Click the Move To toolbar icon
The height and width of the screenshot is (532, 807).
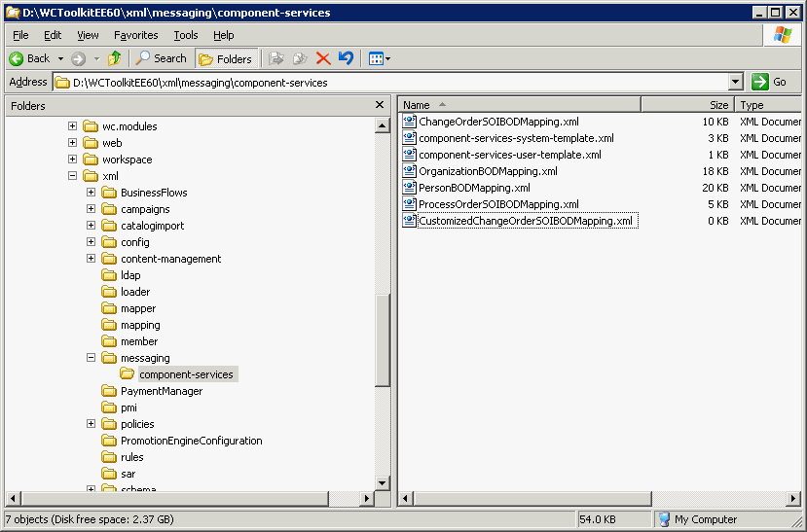click(276, 58)
